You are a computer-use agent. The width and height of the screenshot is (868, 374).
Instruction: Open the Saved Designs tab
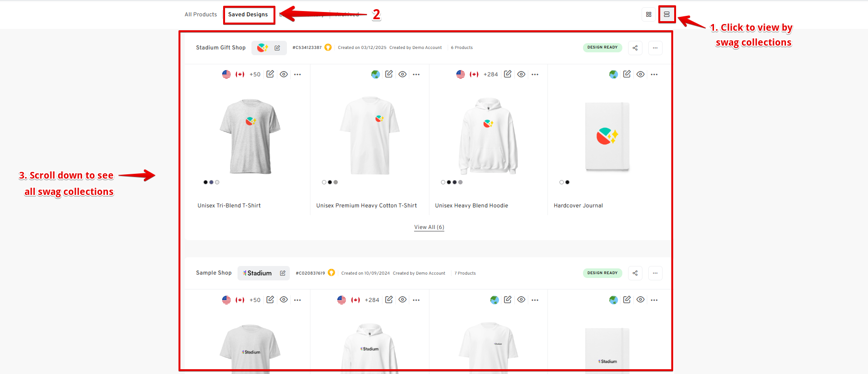[248, 15]
